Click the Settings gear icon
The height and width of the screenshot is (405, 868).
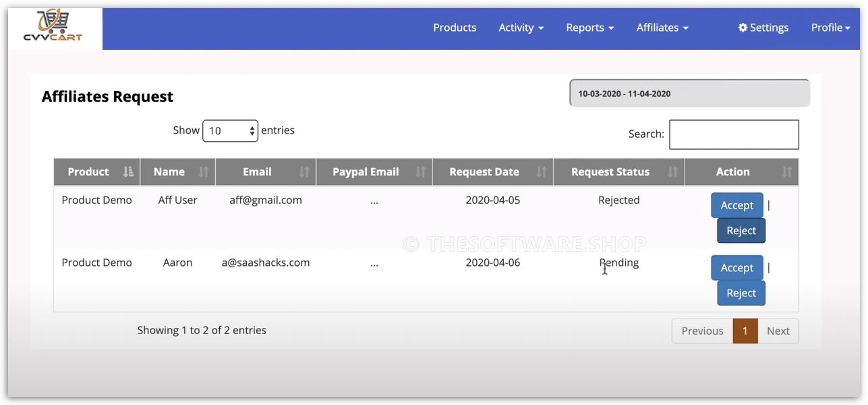click(743, 28)
